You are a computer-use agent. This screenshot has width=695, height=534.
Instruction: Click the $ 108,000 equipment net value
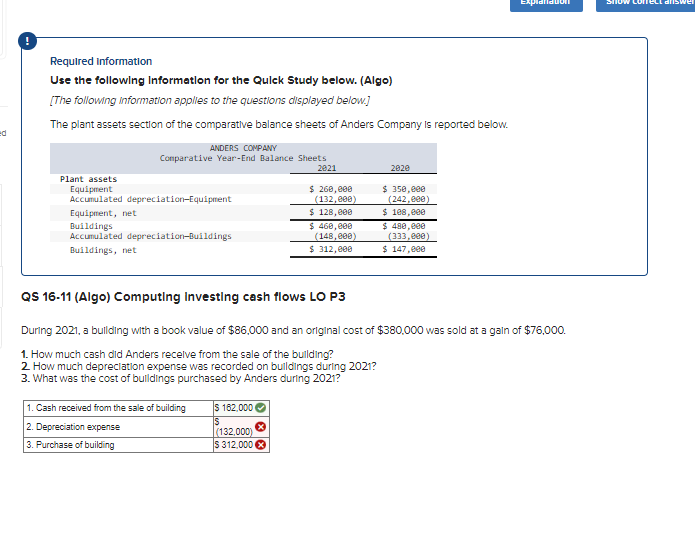click(404, 212)
